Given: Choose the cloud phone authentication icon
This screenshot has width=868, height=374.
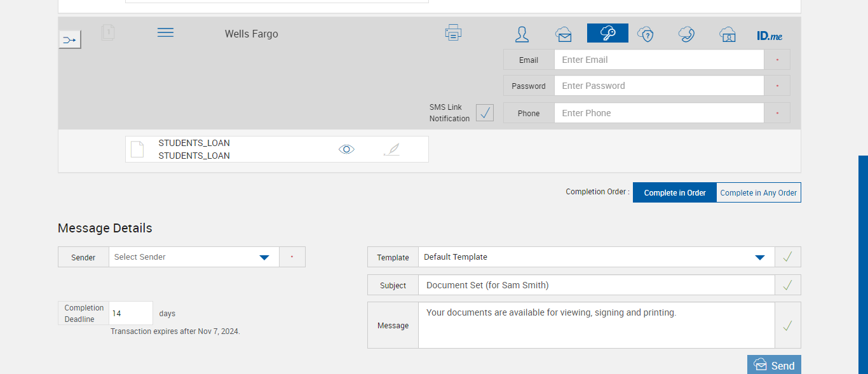Looking at the screenshot, I should pos(686,34).
